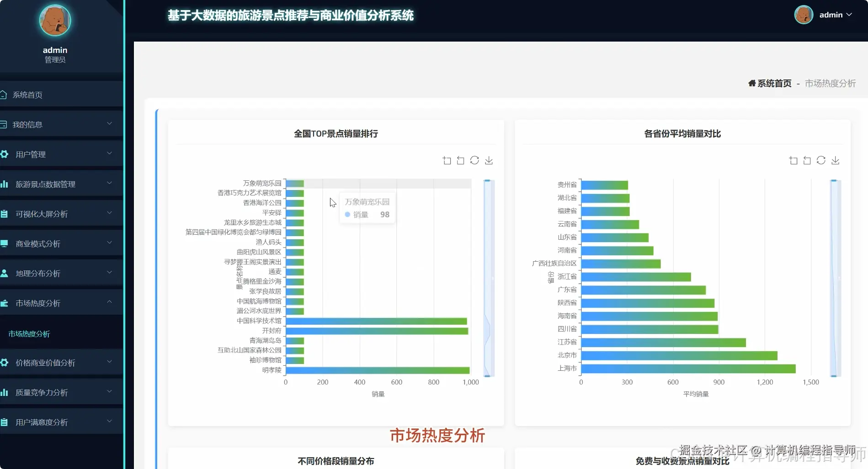Collapse the 市场热度分析 menu chevron
The image size is (868, 469).
click(109, 302)
